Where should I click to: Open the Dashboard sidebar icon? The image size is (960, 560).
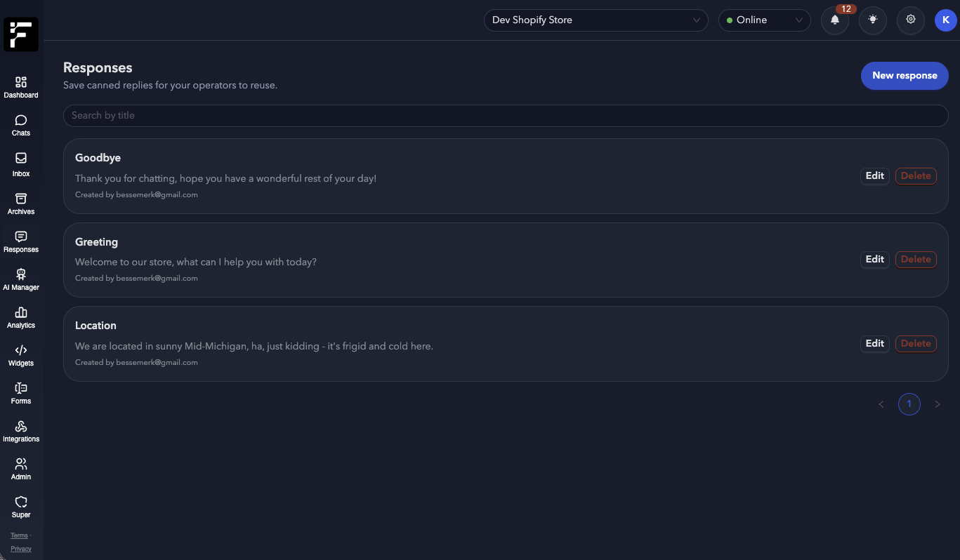pyautogui.click(x=21, y=83)
